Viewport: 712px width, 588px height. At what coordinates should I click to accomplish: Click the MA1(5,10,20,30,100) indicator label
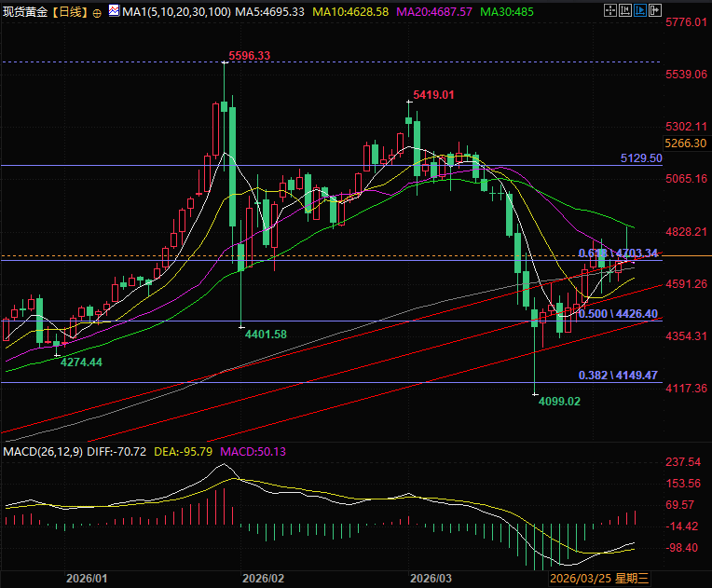point(176,12)
